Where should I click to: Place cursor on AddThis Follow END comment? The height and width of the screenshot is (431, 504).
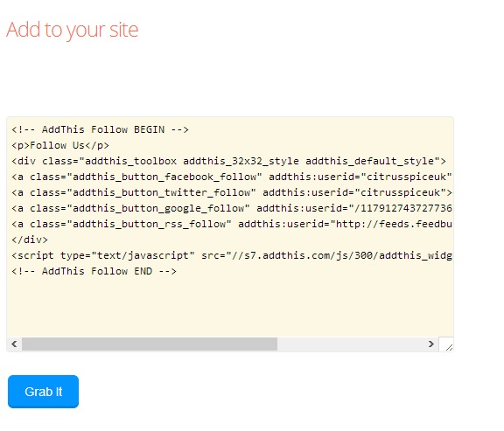pos(94,271)
